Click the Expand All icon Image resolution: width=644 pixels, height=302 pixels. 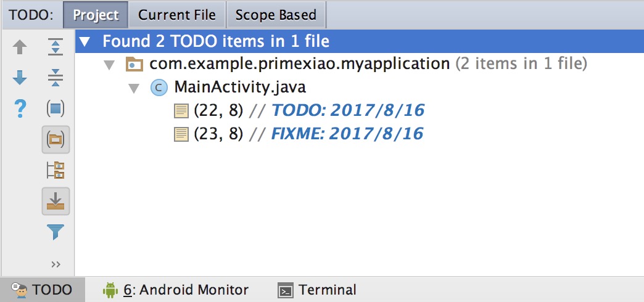click(x=56, y=47)
